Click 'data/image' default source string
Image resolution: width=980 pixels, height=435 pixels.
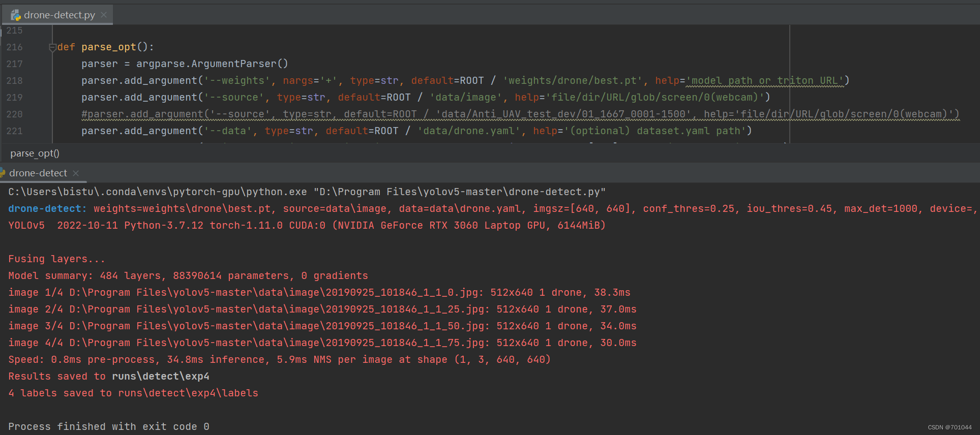(466, 98)
